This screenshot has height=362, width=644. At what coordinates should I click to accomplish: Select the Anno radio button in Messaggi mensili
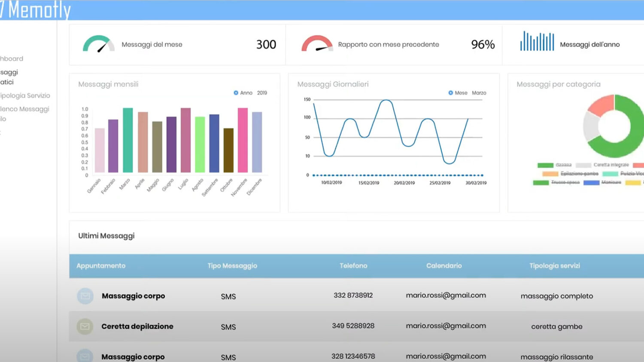pos(236,93)
